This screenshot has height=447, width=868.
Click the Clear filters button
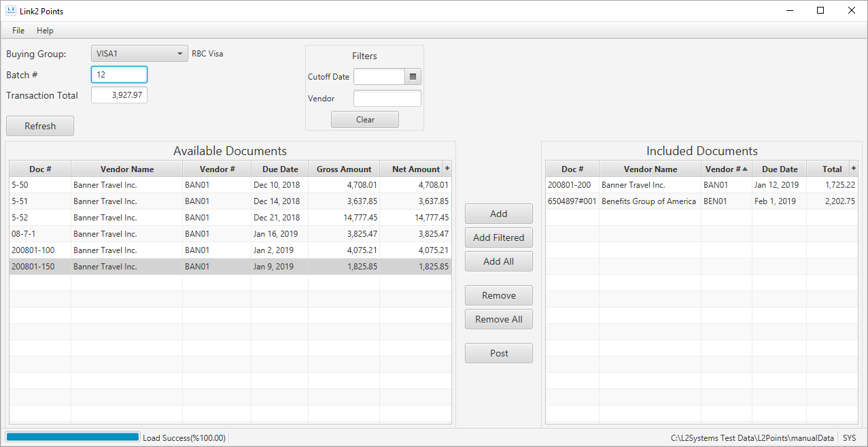(365, 120)
